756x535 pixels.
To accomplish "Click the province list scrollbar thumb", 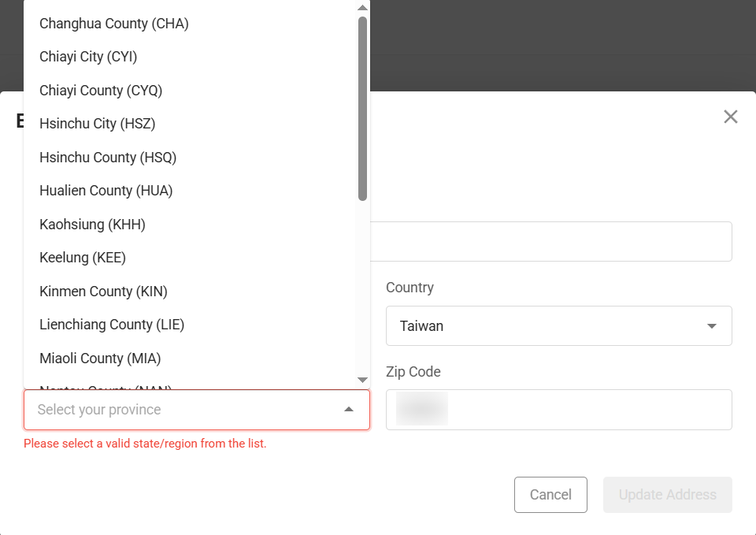I will tap(362, 108).
